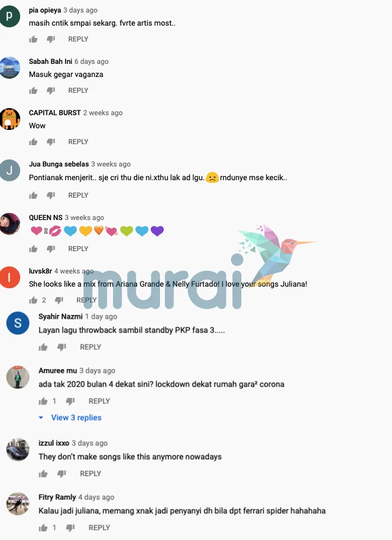Thumbs down izzul ixxo's comment
392x540 pixels.
tap(62, 474)
